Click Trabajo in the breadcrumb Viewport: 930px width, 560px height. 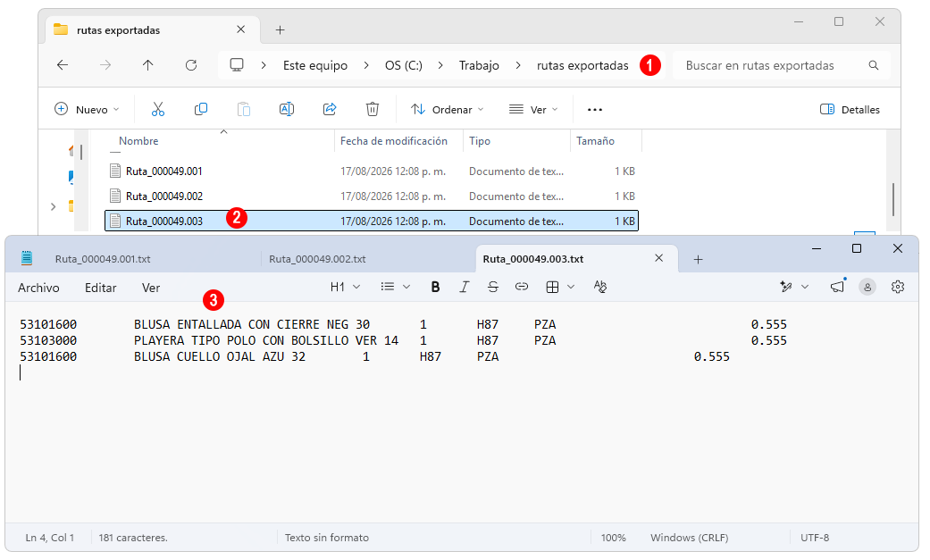click(x=479, y=65)
